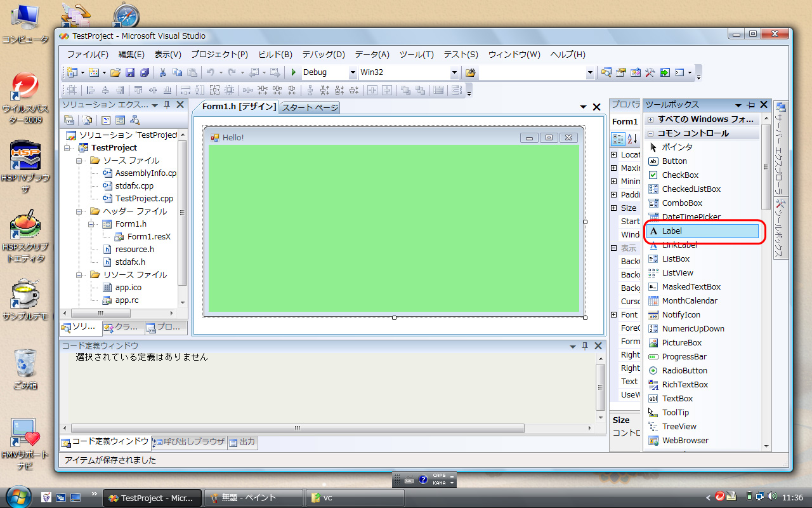Click Show All Files icon in Solution Explorer

coord(88,119)
